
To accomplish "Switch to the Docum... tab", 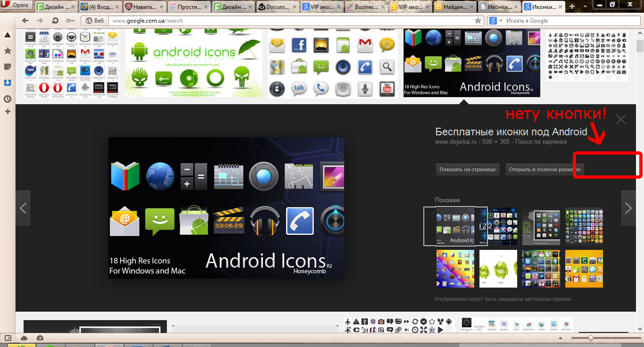I will pyautogui.click(x=277, y=7).
